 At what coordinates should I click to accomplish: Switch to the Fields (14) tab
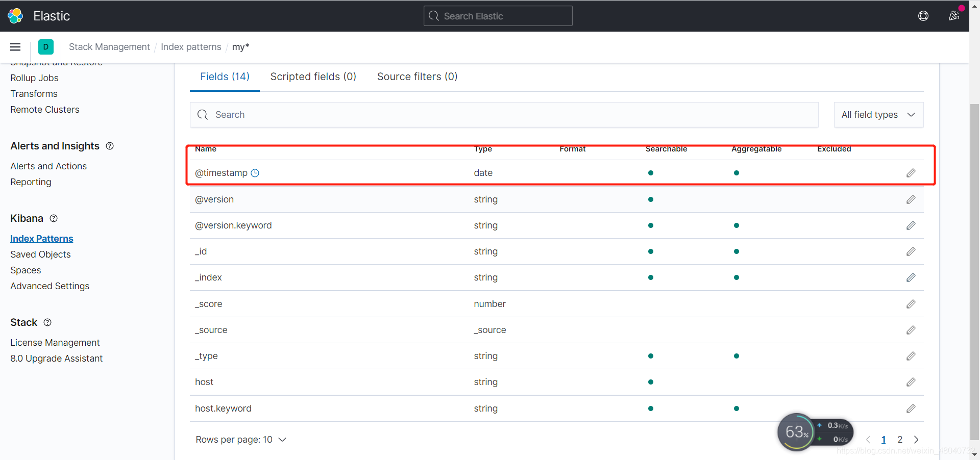(225, 76)
